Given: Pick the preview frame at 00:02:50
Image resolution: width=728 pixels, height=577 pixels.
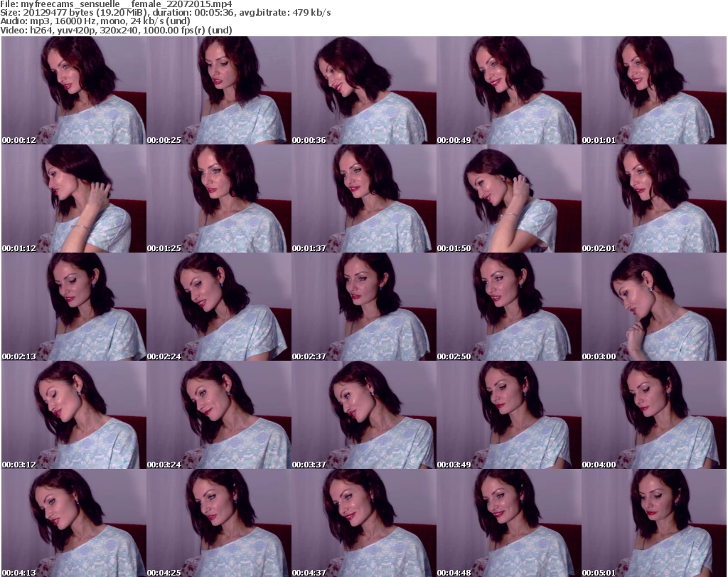Looking at the screenshot, I should point(509,307).
